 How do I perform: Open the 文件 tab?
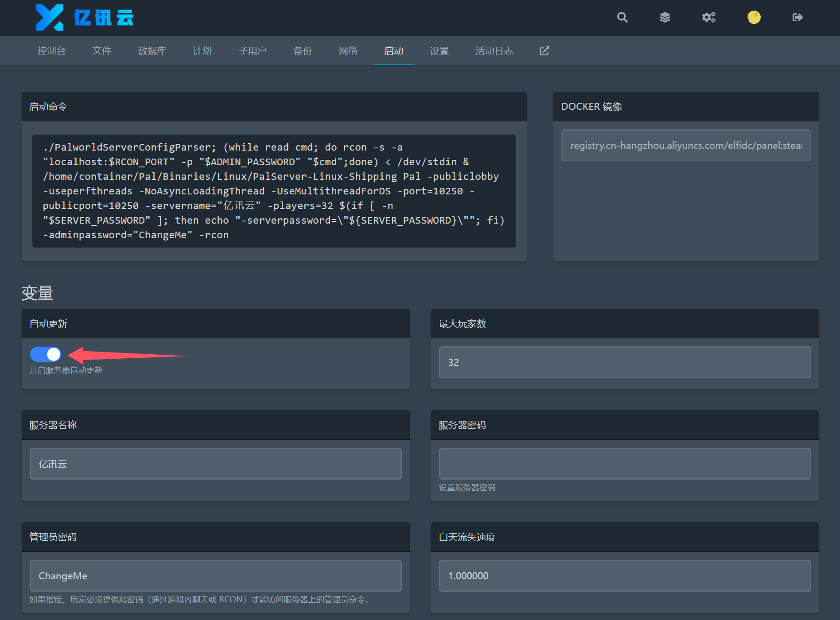click(101, 51)
